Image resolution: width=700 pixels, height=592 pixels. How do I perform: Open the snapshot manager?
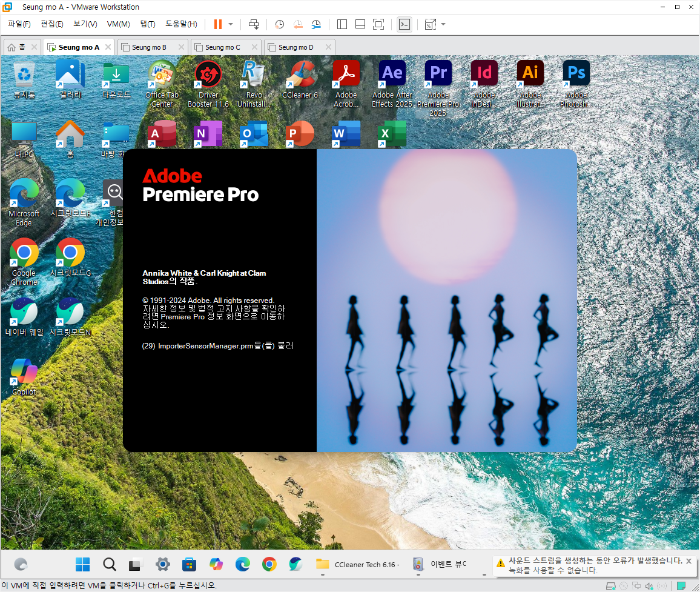316,24
